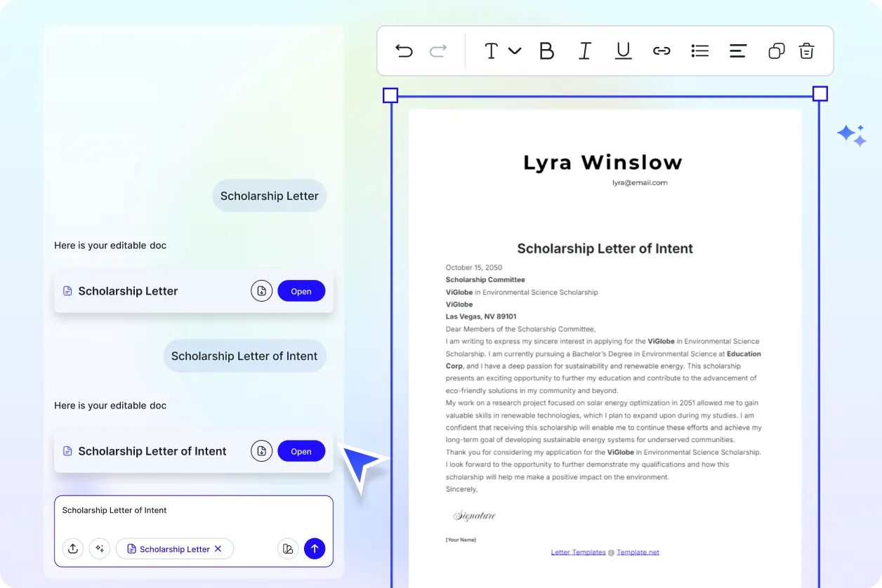Click the Template.net link in footer
Screen dimensions: 882x588
pyautogui.click(x=638, y=552)
